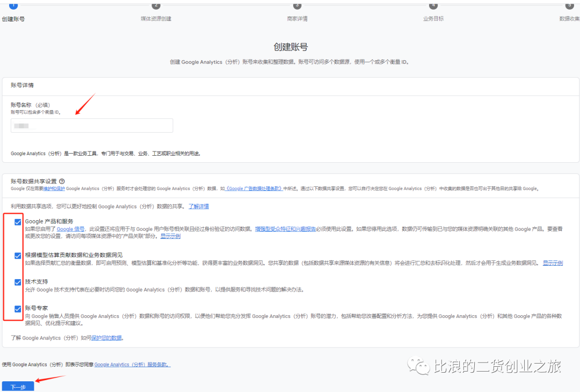This screenshot has height=392, width=580.
Task: Click the 技术支持 option title
Action: point(37,281)
